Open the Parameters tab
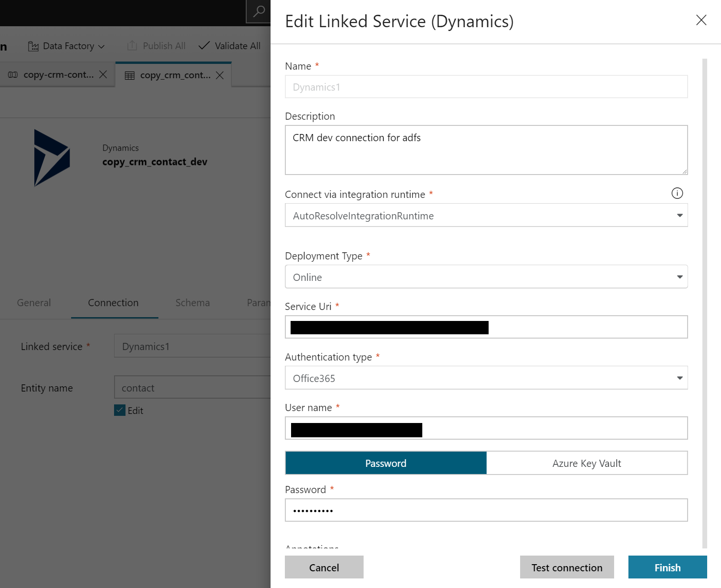This screenshot has width=721, height=588. 259,303
